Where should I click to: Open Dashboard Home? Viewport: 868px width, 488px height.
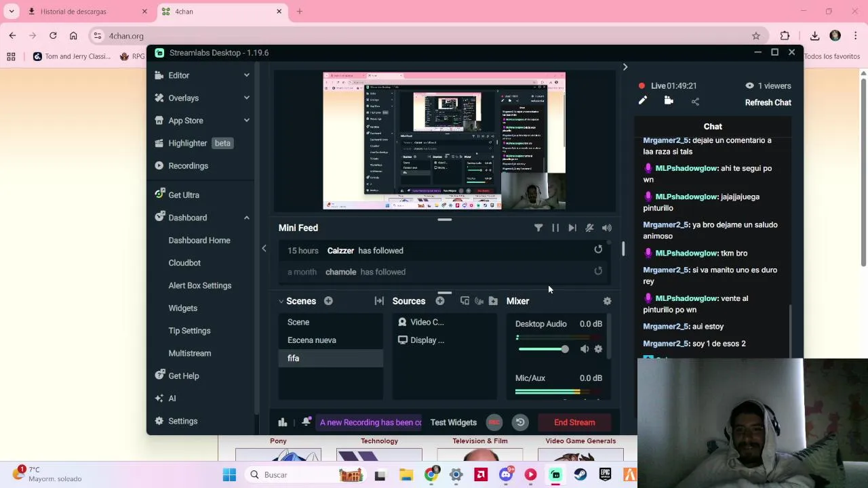[199, 240]
